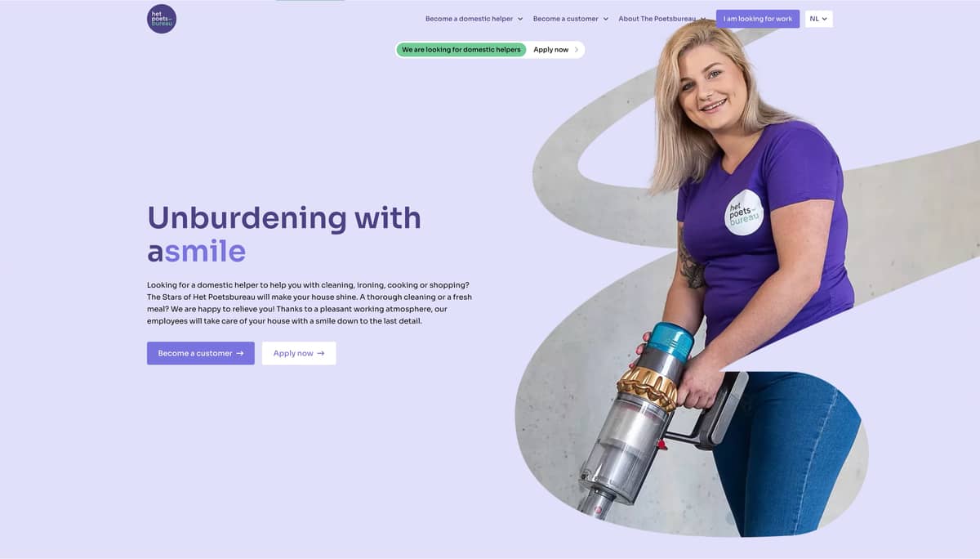Screen dimensions: 980x559
Task: Expand the chevron beside Become a customer in navbar
Action: (x=605, y=19)
